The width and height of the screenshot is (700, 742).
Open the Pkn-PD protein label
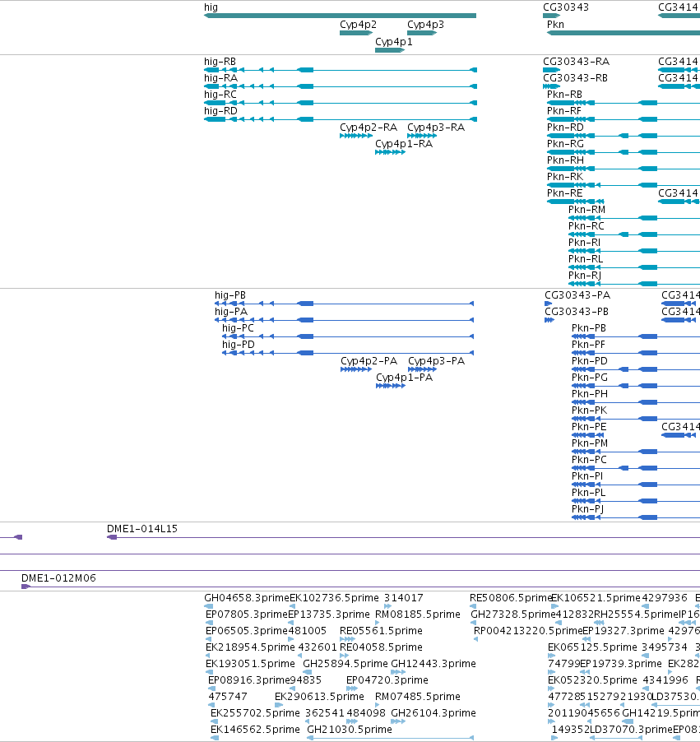[589, 361]
